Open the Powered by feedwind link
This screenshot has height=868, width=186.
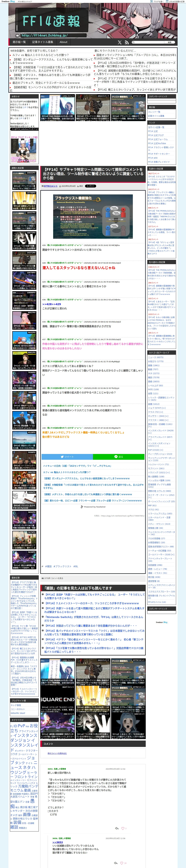(93, 507)
